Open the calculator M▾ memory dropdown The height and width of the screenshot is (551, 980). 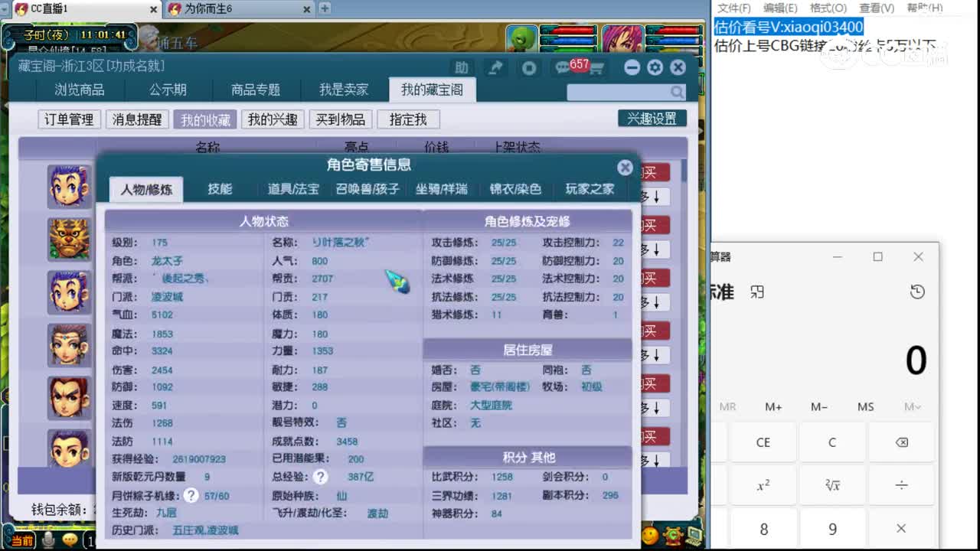pyautogui.click(x=911, y=407)
